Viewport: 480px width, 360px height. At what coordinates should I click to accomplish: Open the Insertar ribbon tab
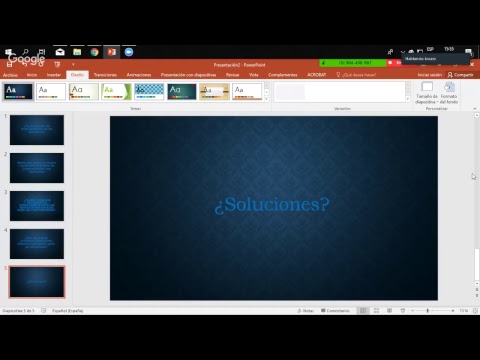click(54, 75)
